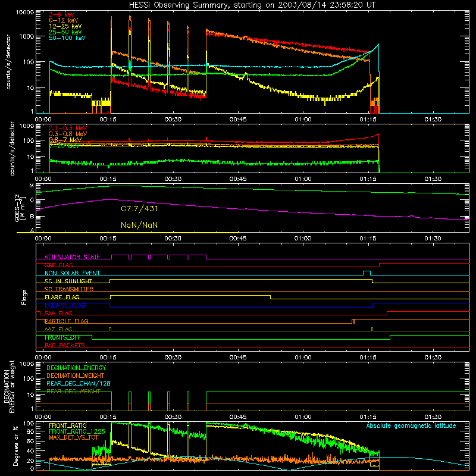This screenshot has height=476, width=476.
Task: Click the "10000" tick on top panel axis
Action: [25, 12]
